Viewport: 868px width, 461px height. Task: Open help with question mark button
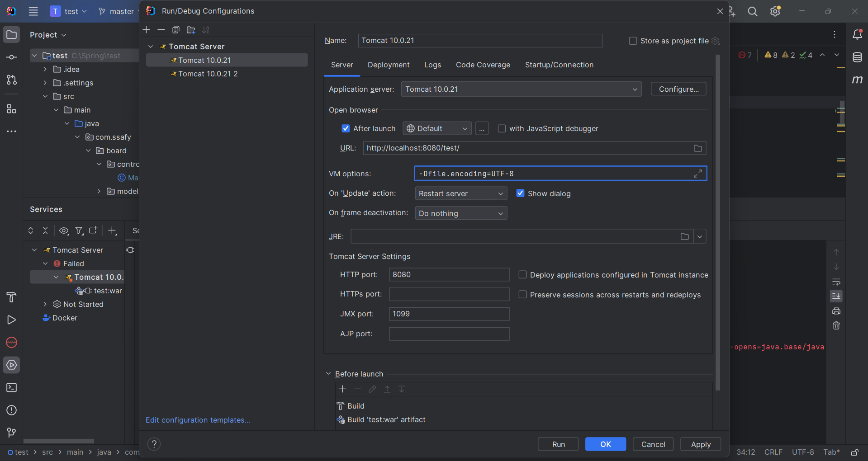tap(154, 444)
